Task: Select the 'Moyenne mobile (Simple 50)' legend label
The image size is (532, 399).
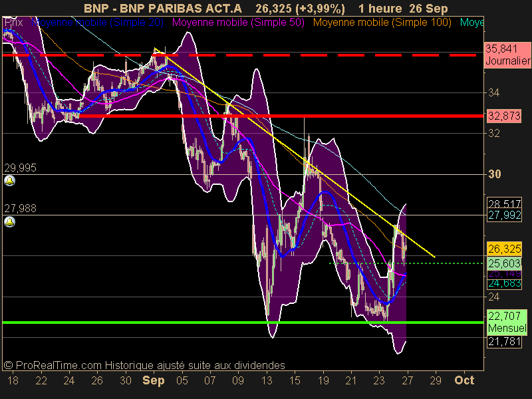Action: [x=238, y=23]
